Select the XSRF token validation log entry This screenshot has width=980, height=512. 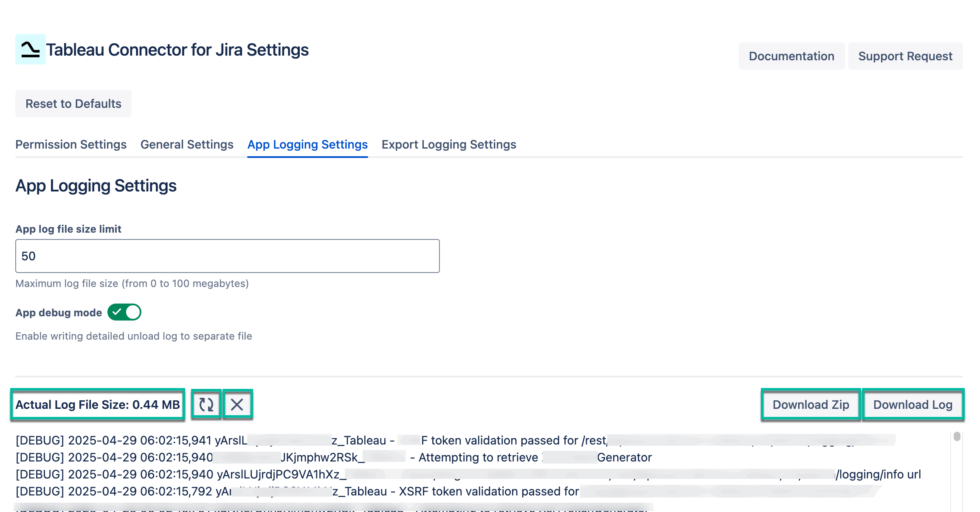tap(297, 491)
